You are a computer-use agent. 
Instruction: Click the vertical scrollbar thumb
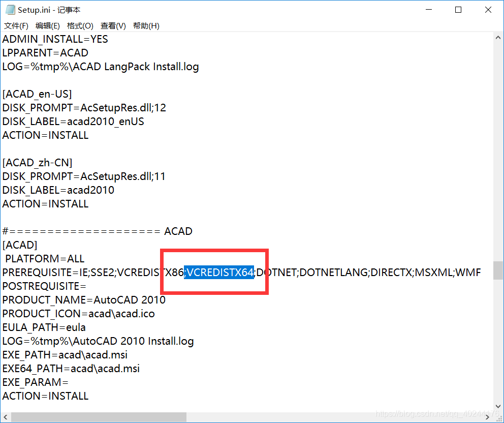tap(498, 270)
